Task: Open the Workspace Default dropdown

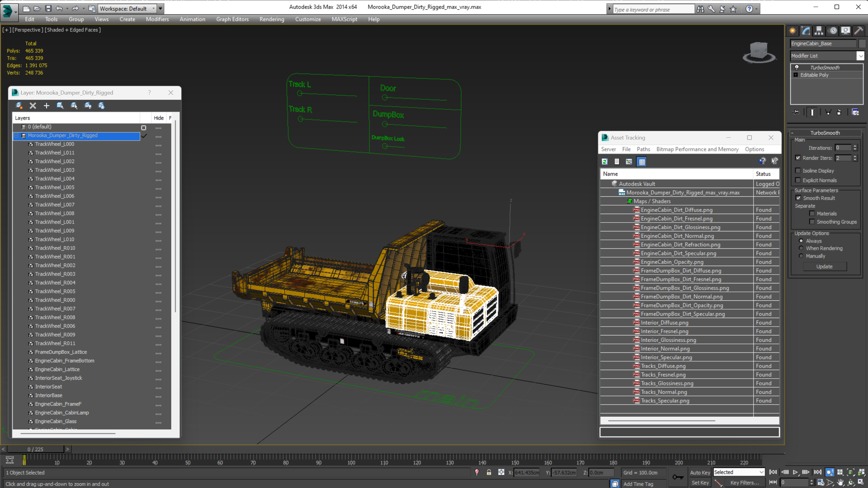Action: coord(154,9)
